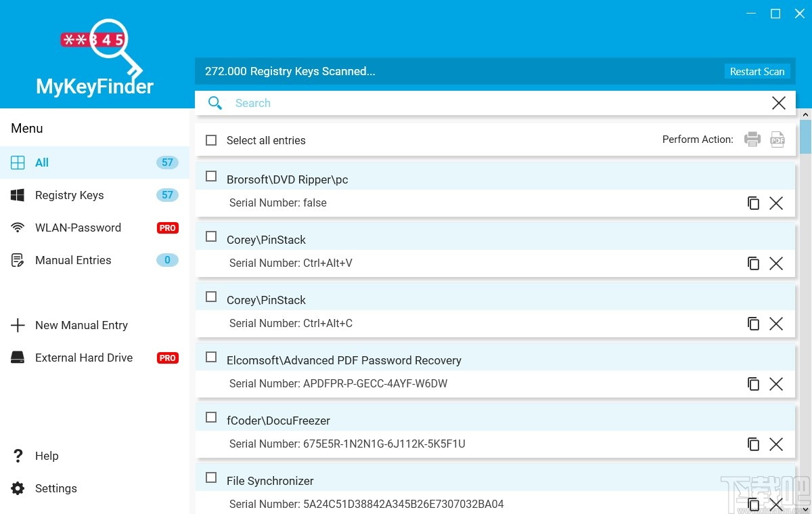The height and width of the screenshot is (514, 812).
Task: Check the Select all entries checkbox
Action: (210, 140)
